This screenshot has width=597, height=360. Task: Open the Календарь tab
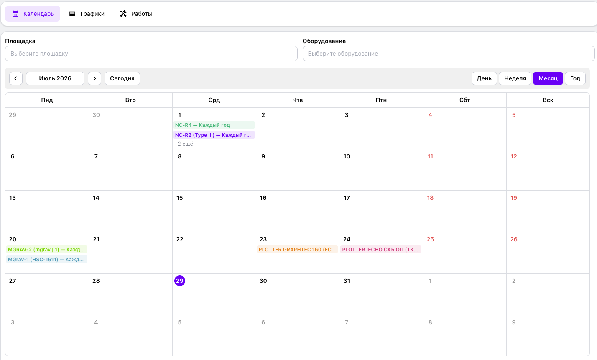32,14
